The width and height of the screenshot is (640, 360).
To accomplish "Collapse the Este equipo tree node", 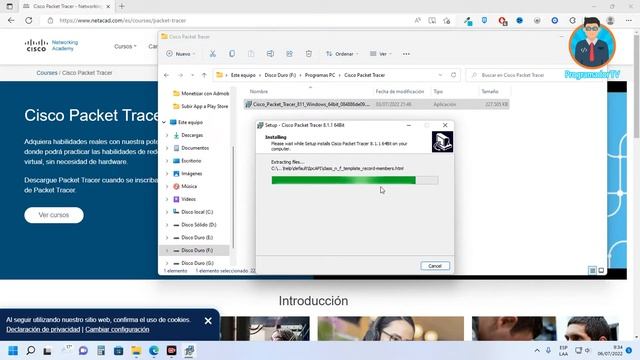I will point(164,122).
